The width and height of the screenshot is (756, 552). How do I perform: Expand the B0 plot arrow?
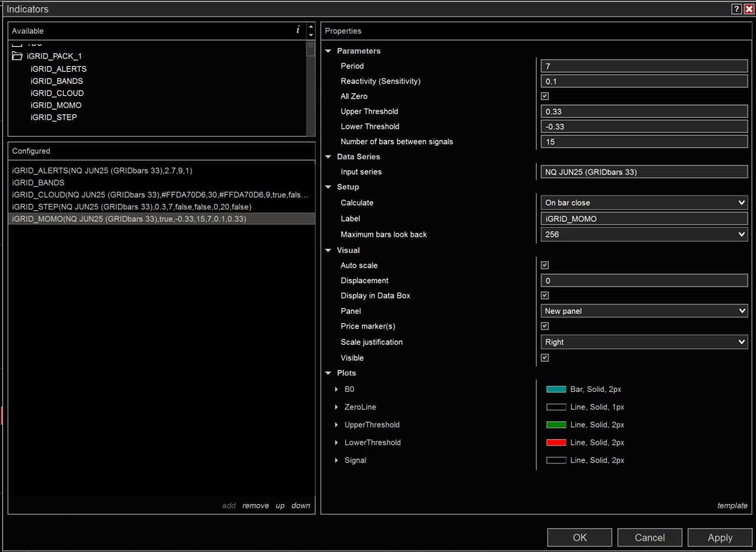tap(337, 389)
